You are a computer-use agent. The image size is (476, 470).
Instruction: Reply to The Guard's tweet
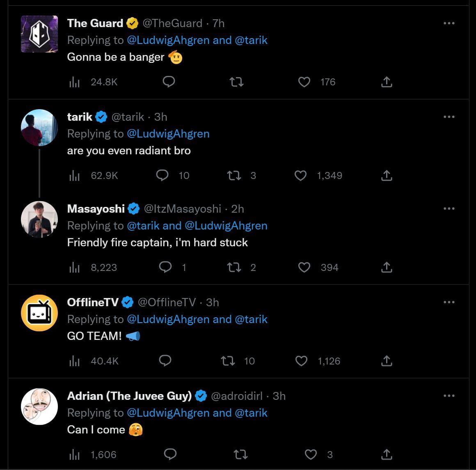click(x=169, y=82)
